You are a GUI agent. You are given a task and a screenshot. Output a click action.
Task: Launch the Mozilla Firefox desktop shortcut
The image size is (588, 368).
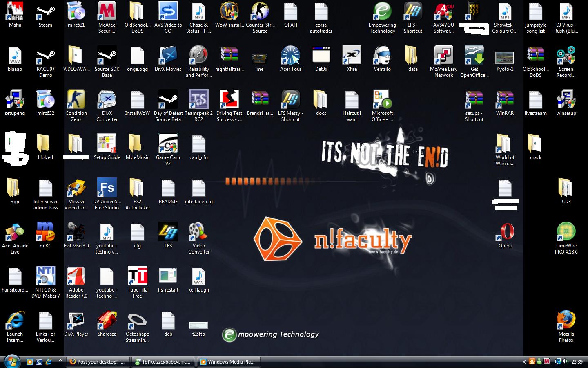[566, 327]
